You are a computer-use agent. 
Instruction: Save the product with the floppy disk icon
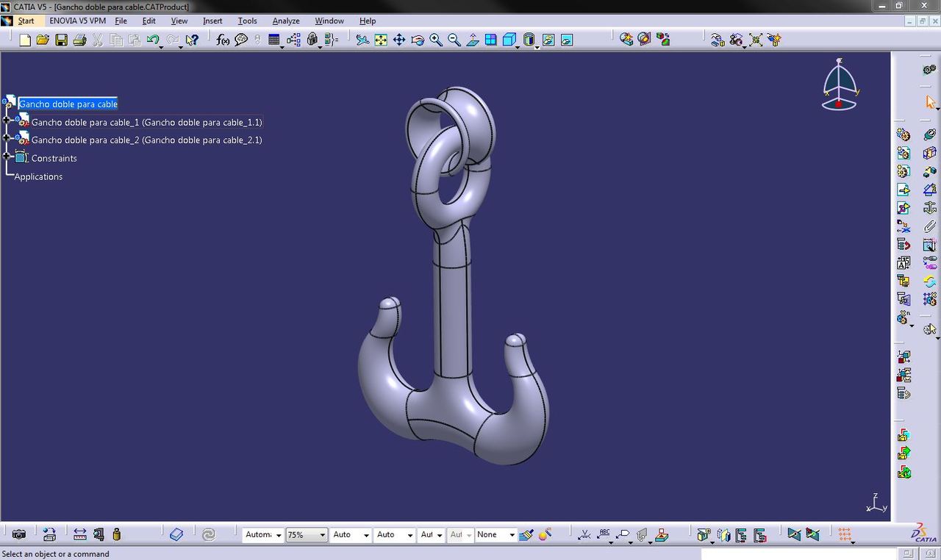click(62, 40)
